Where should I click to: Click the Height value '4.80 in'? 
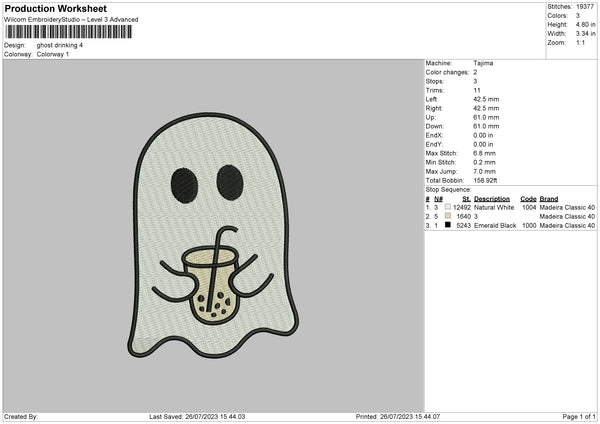coord(585,24)
